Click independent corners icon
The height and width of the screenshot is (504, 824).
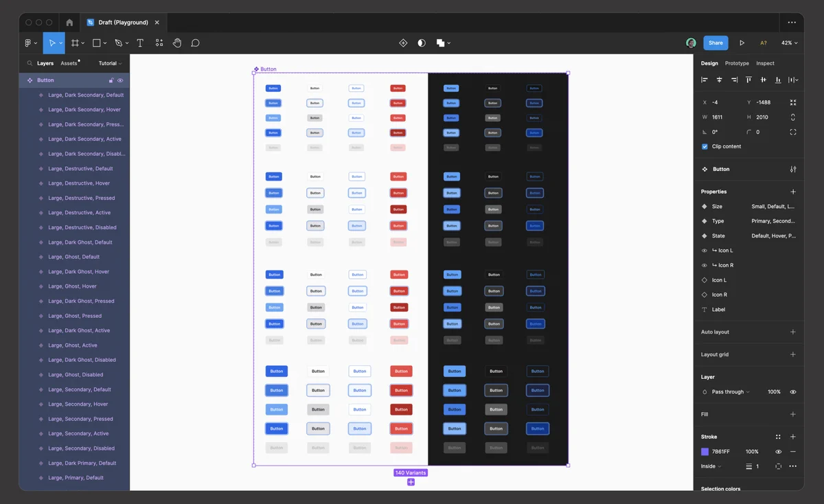tap(793, 132)
